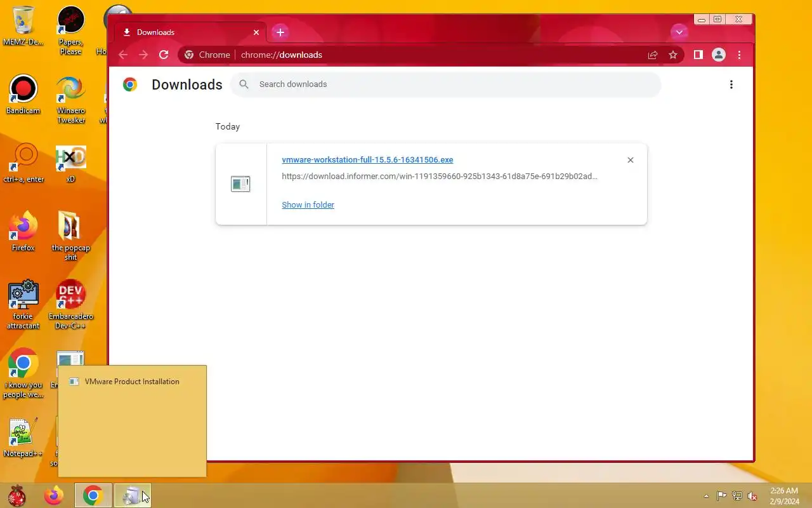Remove vmware download from list
Image resolution: width=812 pixels, height=508 pixels.
tap(631, 160)
